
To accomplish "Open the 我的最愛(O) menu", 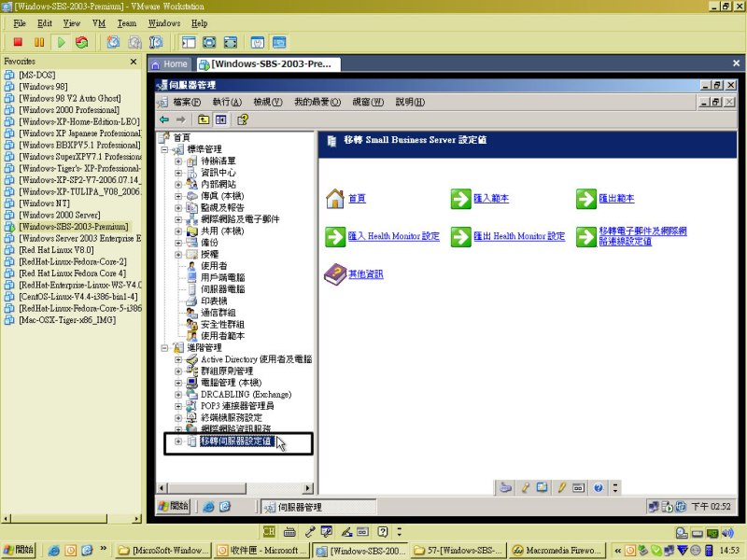I will coord(317,102).
